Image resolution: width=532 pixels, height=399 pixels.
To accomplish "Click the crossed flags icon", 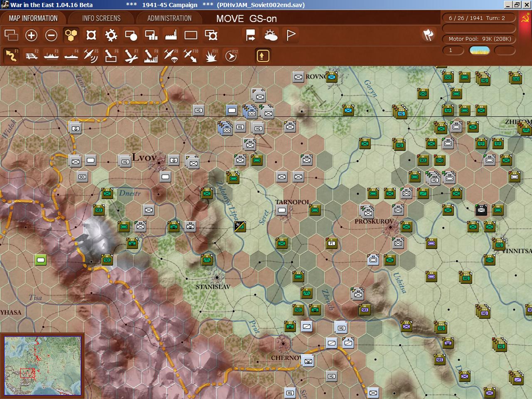I will pos(428,35).
